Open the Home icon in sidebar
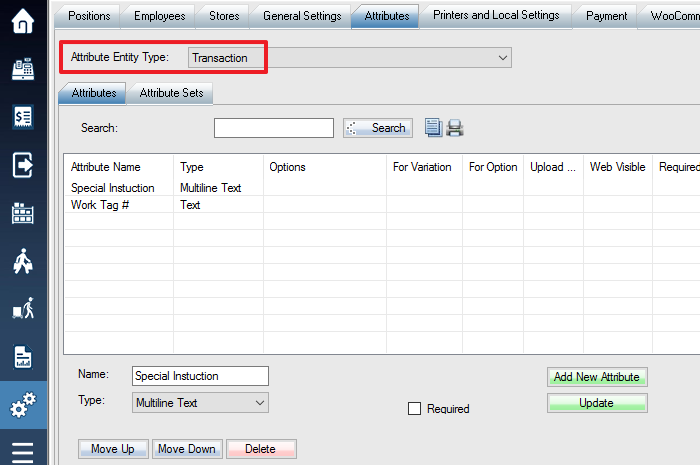 point(23,21)
